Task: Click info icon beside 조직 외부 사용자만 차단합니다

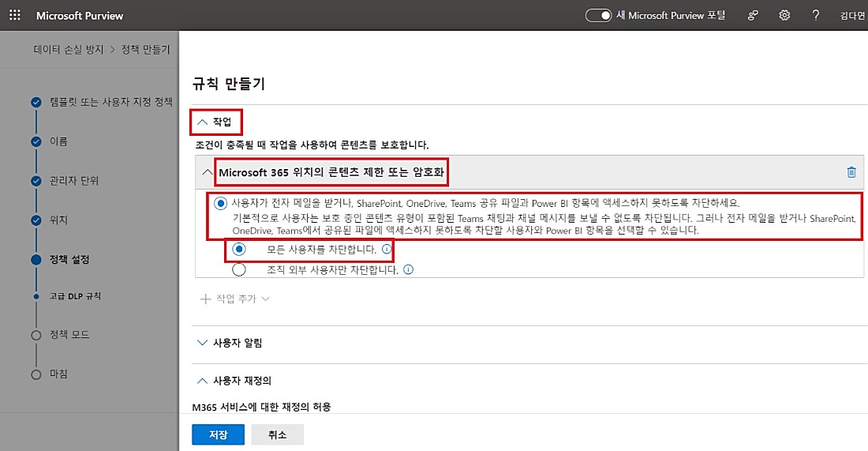Action: click(x=408, y=269)
